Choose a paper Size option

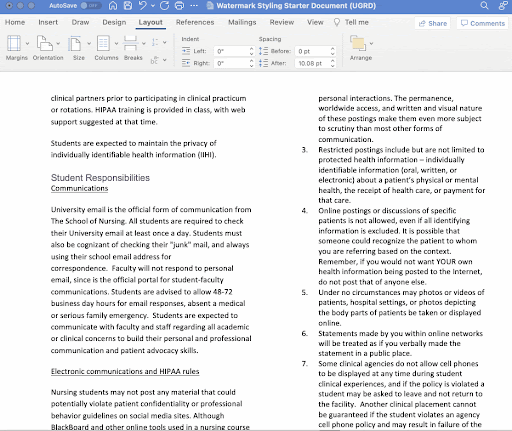pyautogui.click(x=79, y=48)
